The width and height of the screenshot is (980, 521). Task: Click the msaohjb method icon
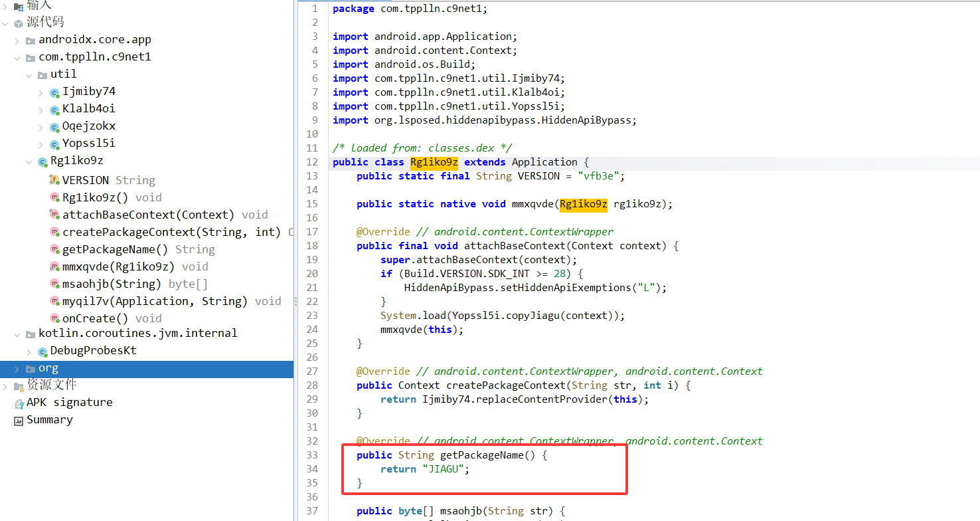(54, 284)
